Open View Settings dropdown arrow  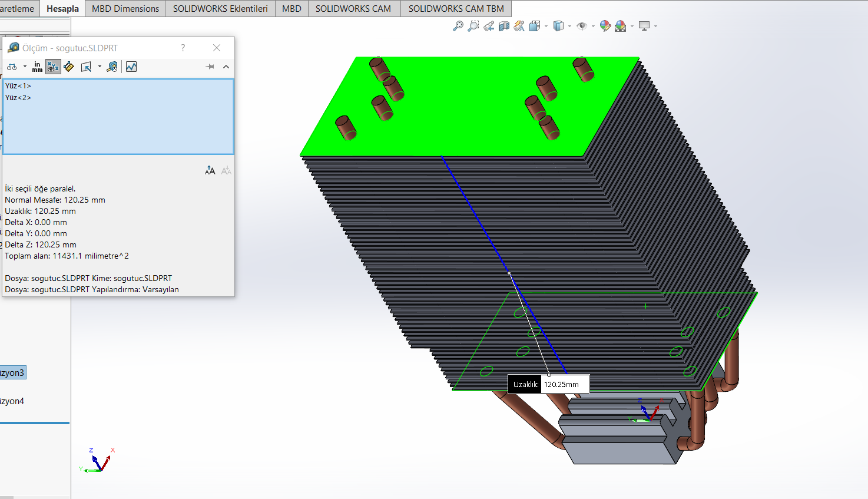[x=655, y=27]
